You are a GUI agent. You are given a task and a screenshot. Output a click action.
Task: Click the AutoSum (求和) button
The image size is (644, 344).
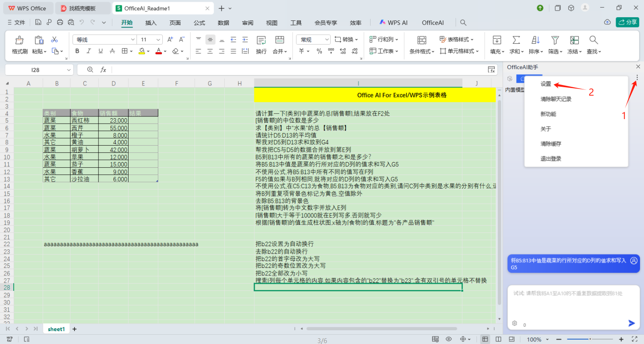pyautogui.click(x=516, y=45)
